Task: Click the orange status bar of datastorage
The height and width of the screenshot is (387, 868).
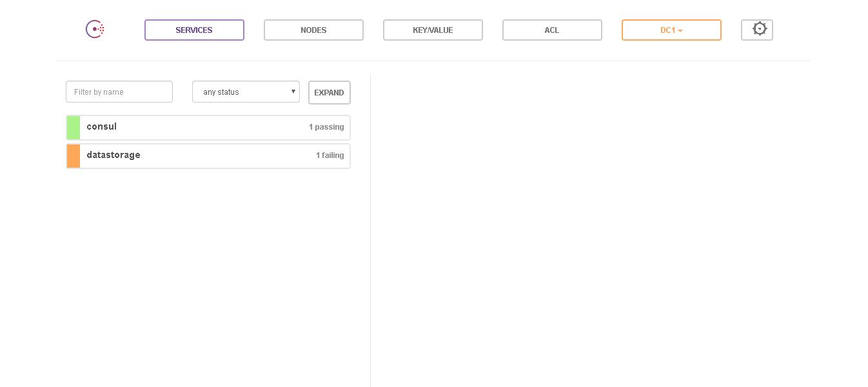Action: coord(74,156)
